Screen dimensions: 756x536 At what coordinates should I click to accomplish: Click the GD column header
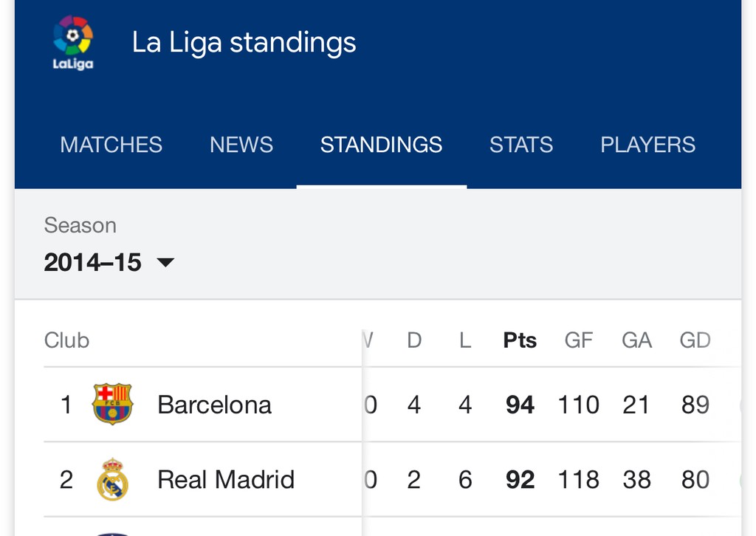[695, 340]
